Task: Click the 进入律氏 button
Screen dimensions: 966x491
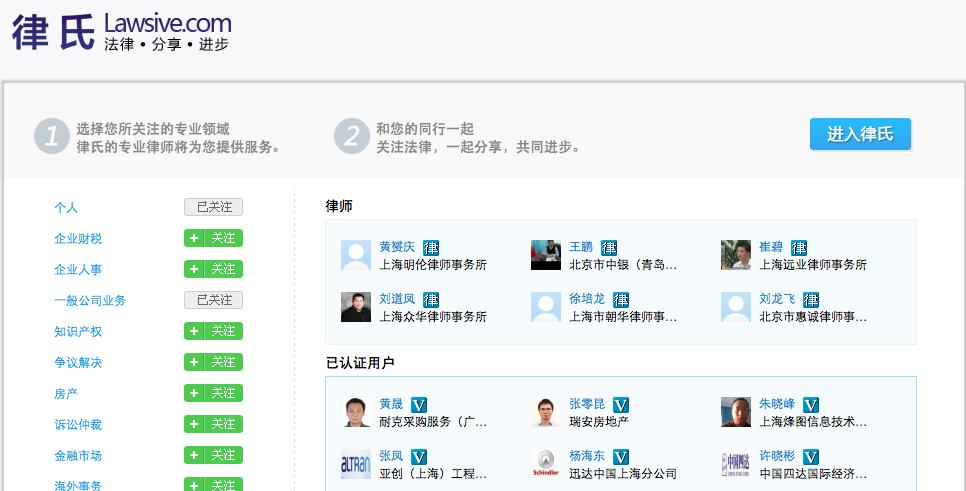Action: click(860, 134)
